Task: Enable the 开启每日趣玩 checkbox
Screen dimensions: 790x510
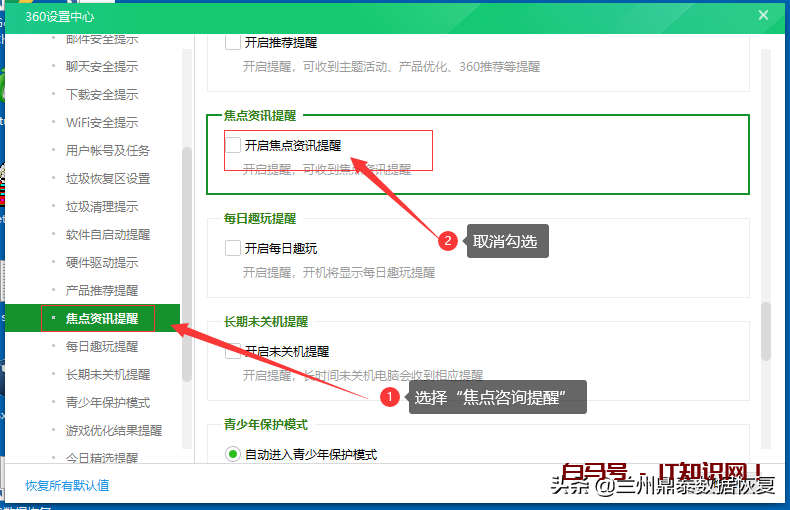Action: point(233,248)
